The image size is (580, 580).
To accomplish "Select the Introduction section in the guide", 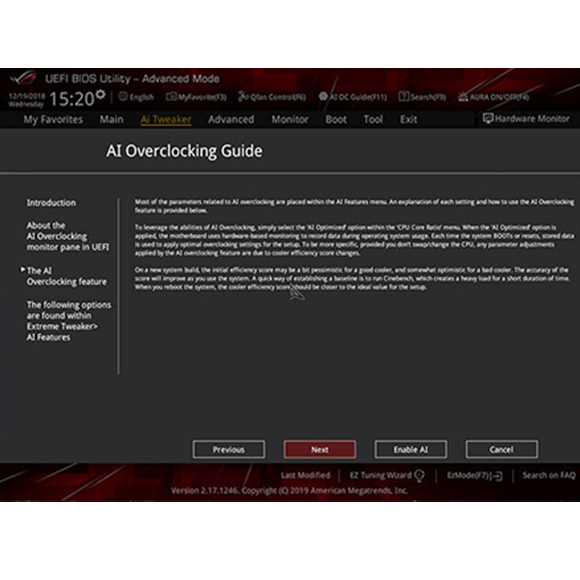I will click(x=51, y=203).
